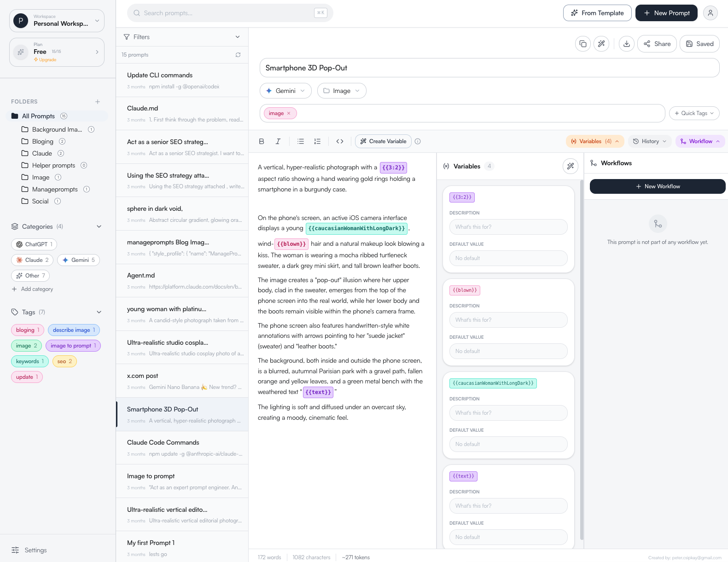Viewport: 728px width, 562px height.
Task: Click the New Workflow button
Action: pyautogui.click(x=658, y=186)
